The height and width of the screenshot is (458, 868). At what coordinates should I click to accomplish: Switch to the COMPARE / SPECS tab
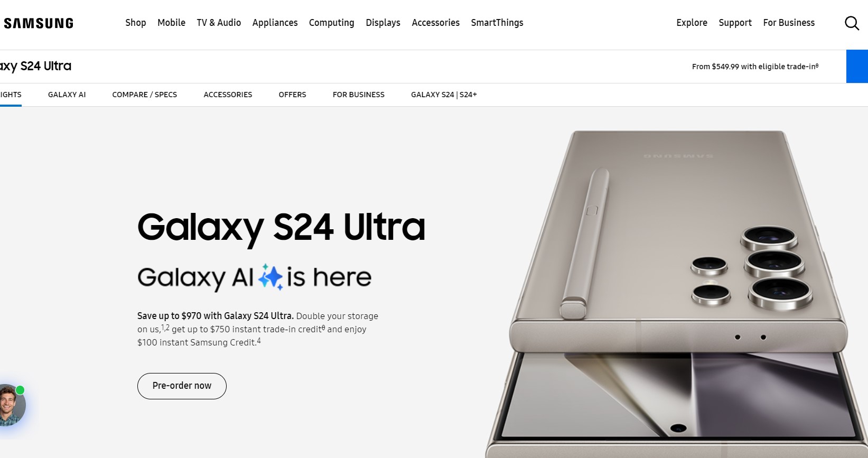click(x=144, y=95)
